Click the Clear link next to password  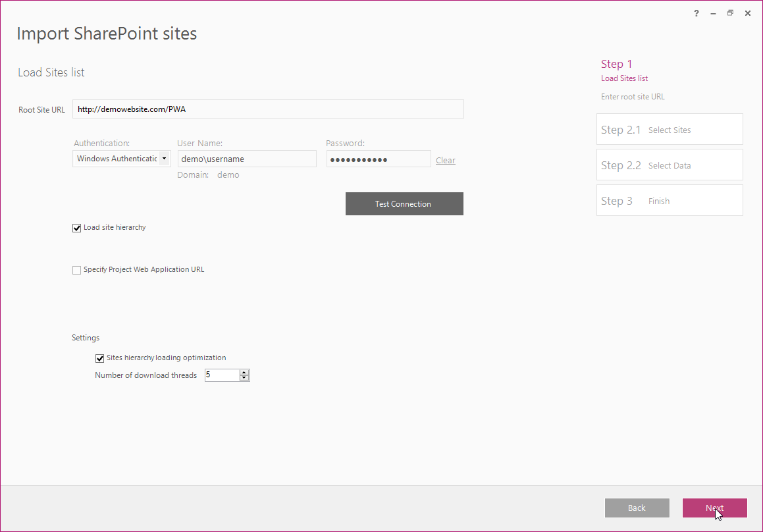coord(445,160)
